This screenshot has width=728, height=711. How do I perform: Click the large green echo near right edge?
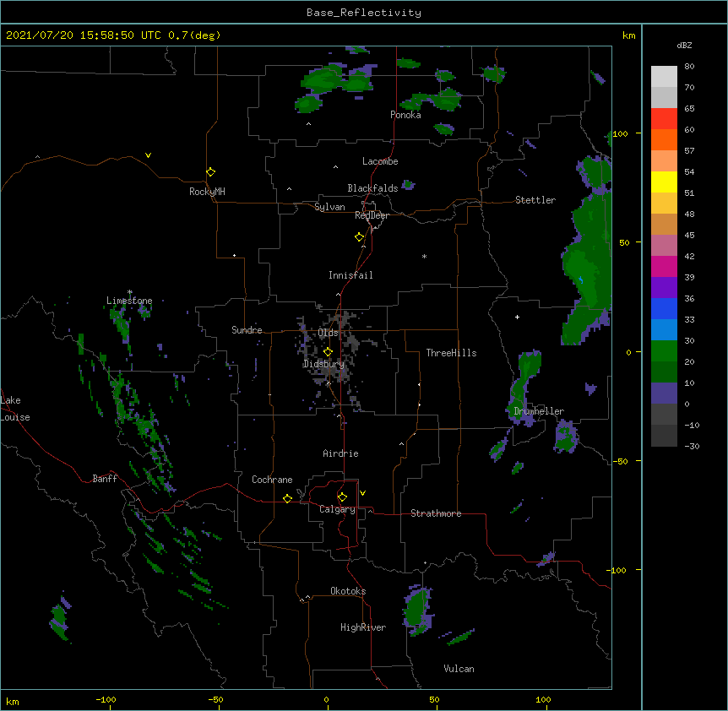coord(587,269)
